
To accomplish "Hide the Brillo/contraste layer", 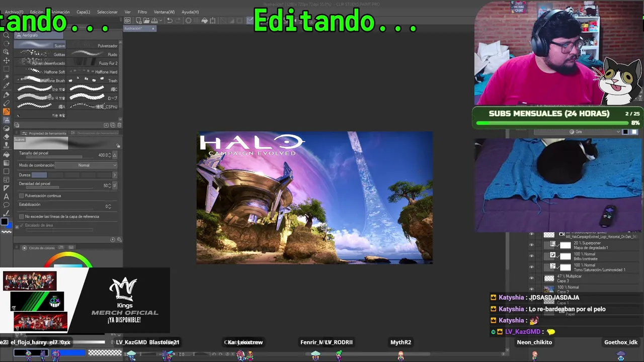I will coord(531,256).
